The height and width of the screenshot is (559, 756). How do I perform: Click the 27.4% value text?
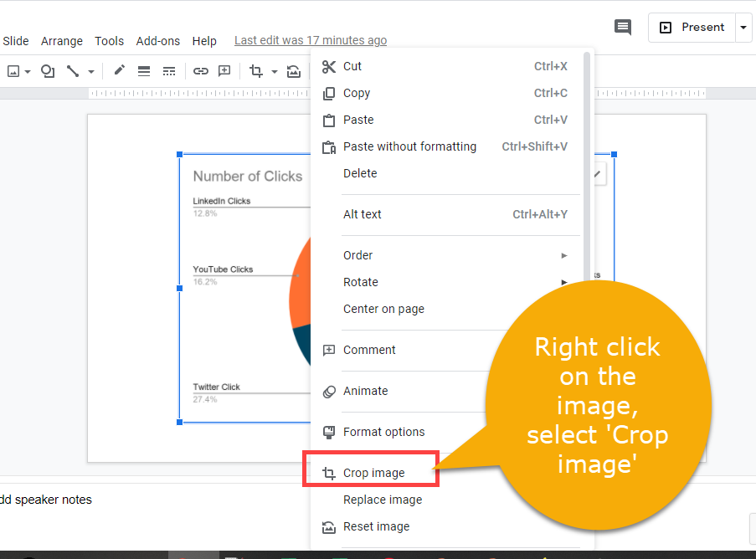click(205, 399)
